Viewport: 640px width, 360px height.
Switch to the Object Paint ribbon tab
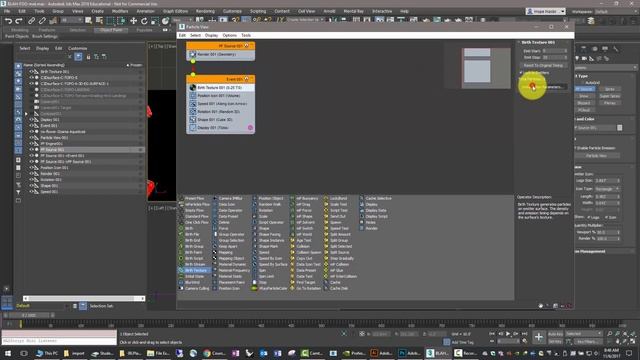point(111,30)
